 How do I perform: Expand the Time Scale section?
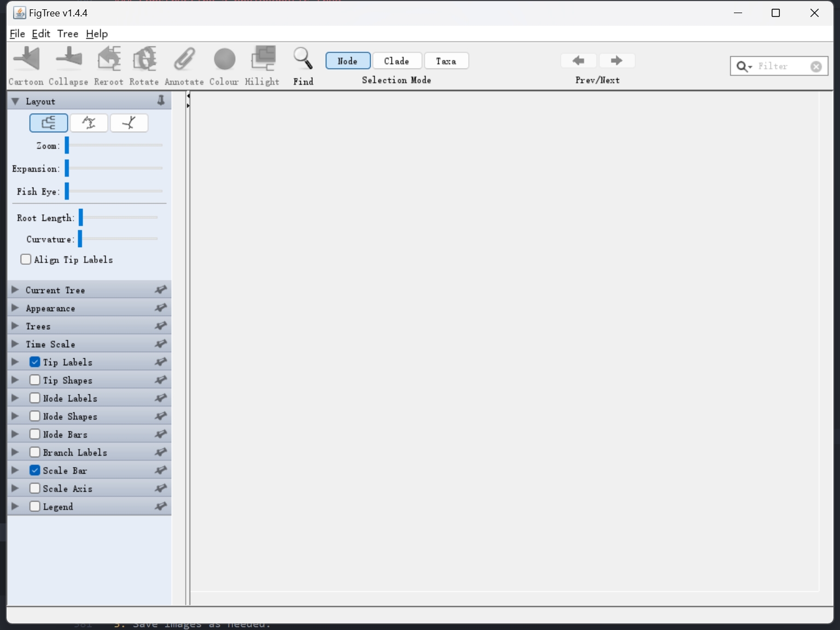[x=15, y=344]
